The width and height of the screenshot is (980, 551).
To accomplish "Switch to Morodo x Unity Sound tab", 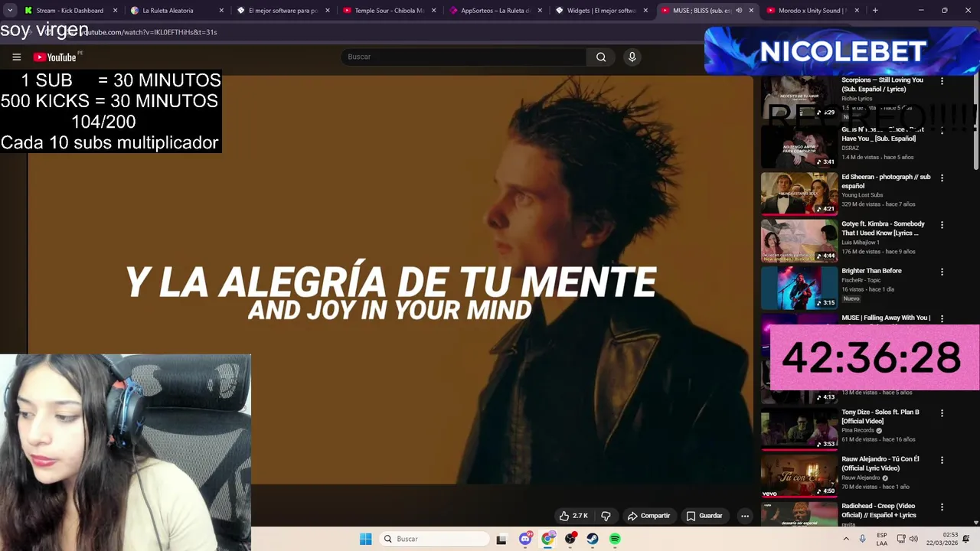I will tap(812, 11).
